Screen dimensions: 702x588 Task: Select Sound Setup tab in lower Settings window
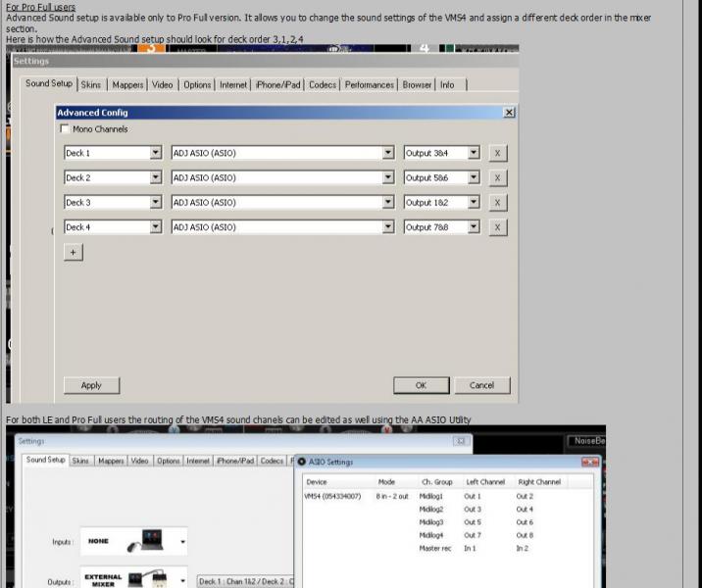(x=46, y=460)
